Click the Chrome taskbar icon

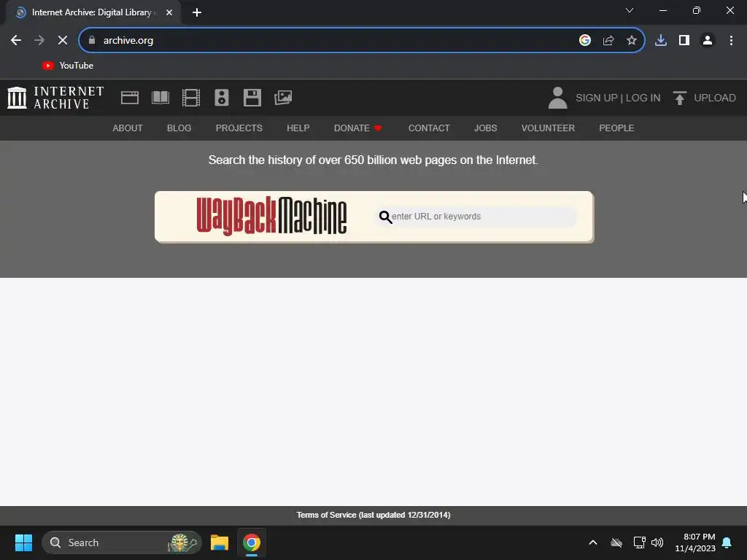252,542
